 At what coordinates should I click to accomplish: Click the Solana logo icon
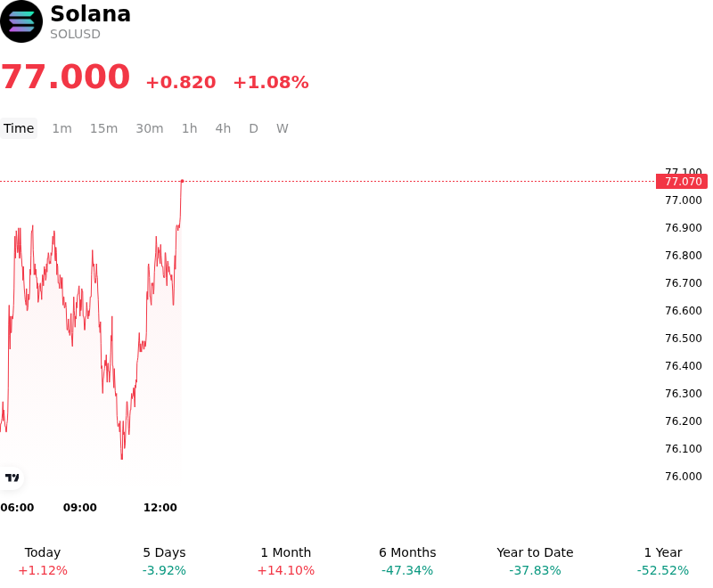[x=21, y=21]
